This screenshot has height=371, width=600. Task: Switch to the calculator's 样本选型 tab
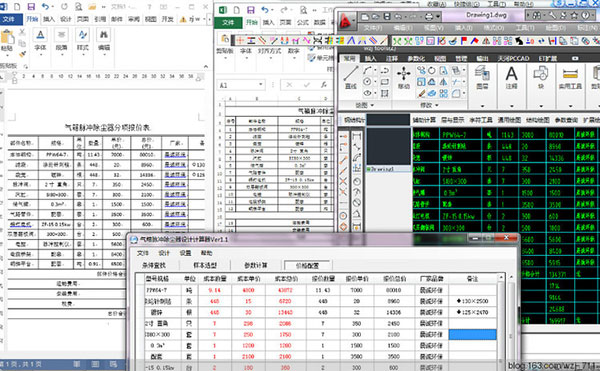(205, 265)
